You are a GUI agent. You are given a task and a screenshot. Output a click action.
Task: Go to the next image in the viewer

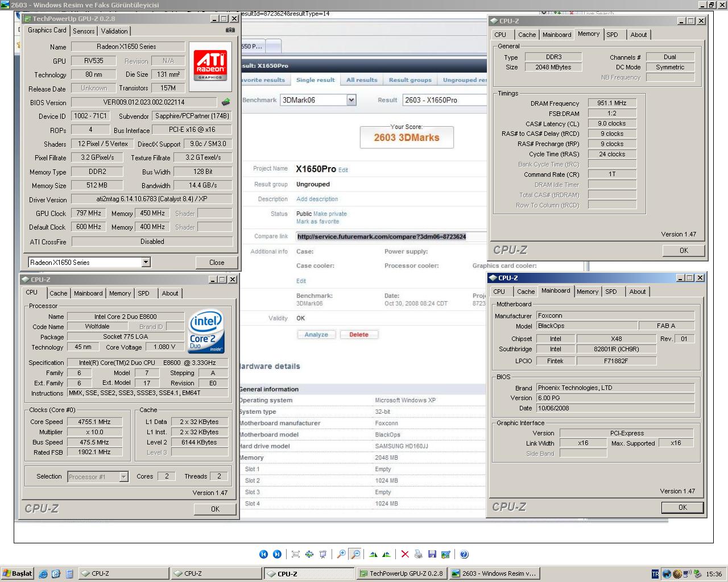click(x=277, y=554)
